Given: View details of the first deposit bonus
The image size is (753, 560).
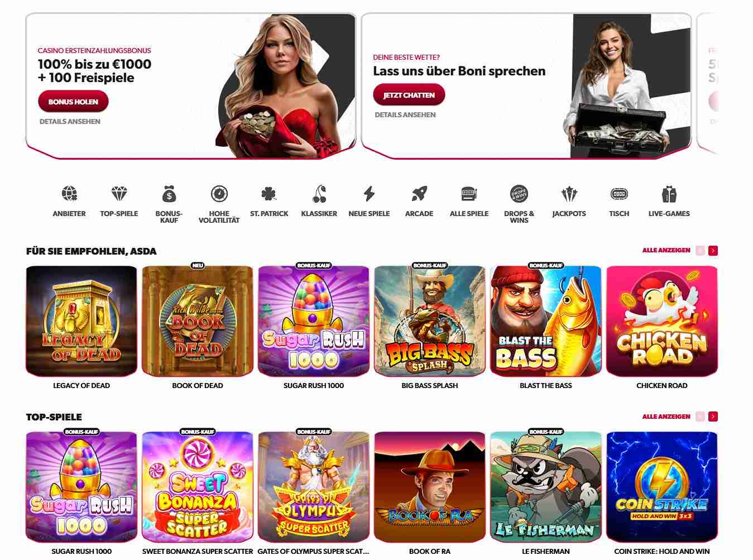Looking at the screenshot, I should click(70, 121).
